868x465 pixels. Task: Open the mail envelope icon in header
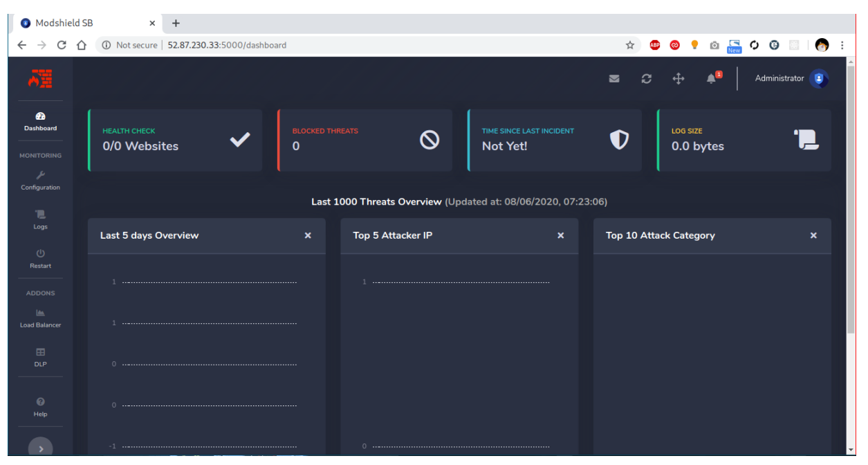613,79
